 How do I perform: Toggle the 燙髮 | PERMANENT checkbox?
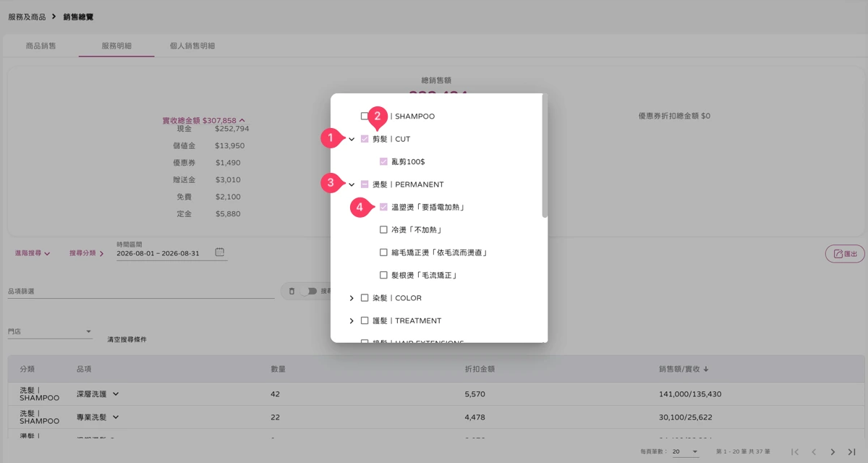[365, 184]
